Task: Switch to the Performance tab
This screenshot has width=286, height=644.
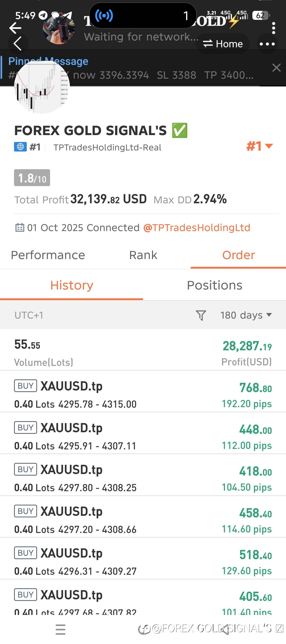Action: (48, 255)
